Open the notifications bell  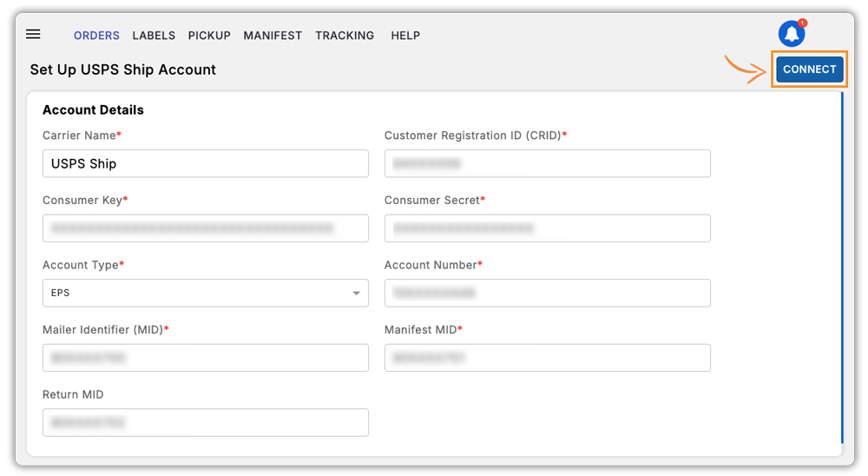pos(792,34)
